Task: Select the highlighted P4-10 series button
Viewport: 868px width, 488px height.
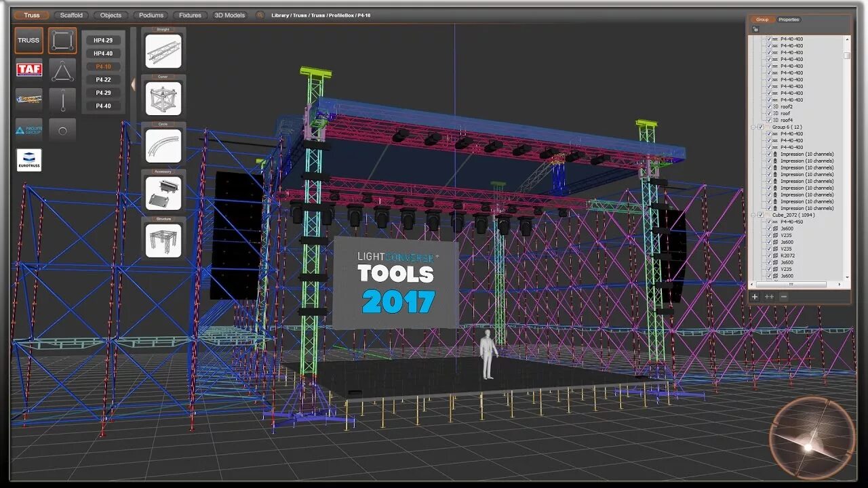Action: point(103,66)
